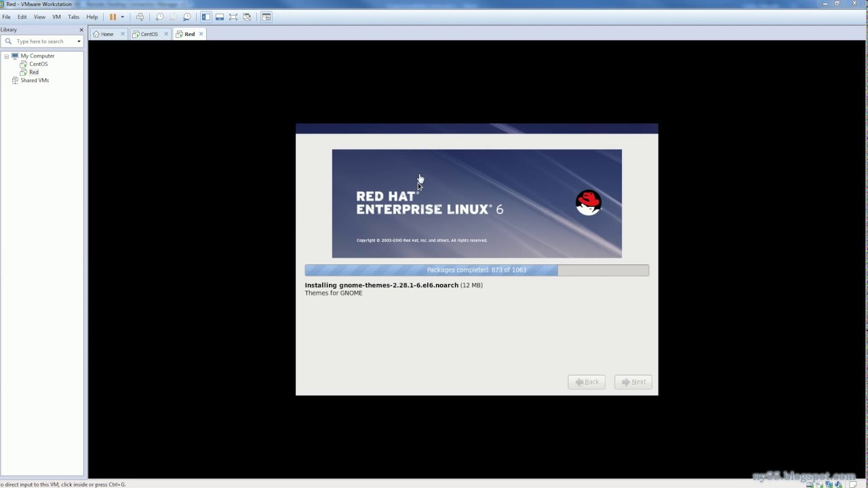Screen dimensions: 868x488
Task: Click the 'Themes for GNOME' description
Action: pos(334,293)
